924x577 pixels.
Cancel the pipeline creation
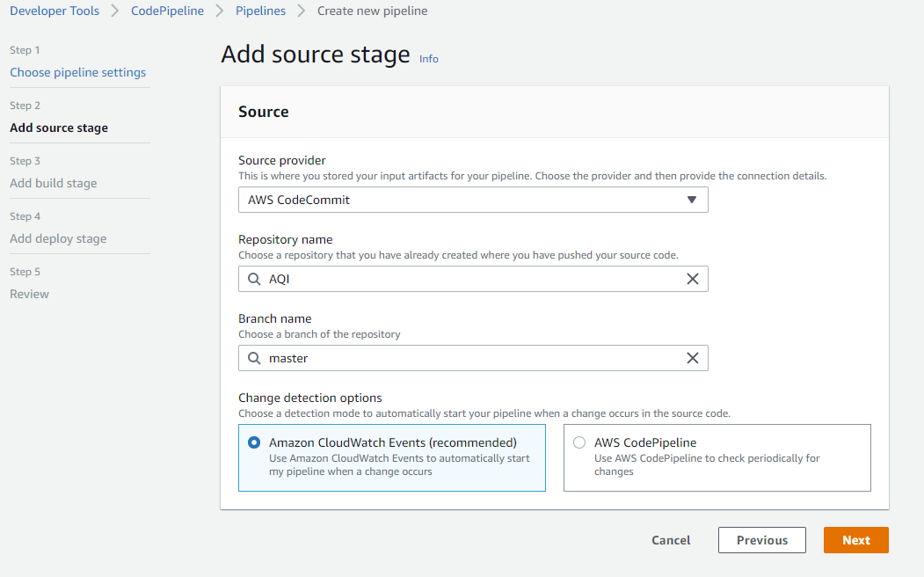(671, 540)
